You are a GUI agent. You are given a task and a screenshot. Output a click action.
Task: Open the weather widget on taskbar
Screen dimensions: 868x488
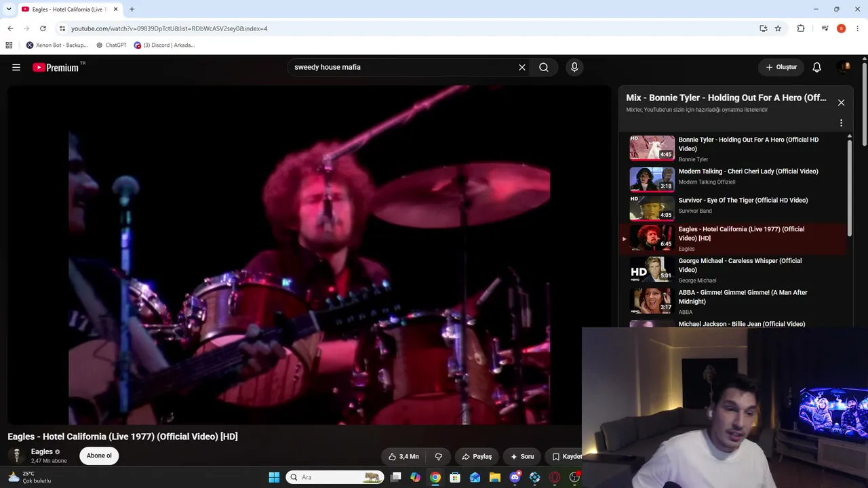click(30, 477)
